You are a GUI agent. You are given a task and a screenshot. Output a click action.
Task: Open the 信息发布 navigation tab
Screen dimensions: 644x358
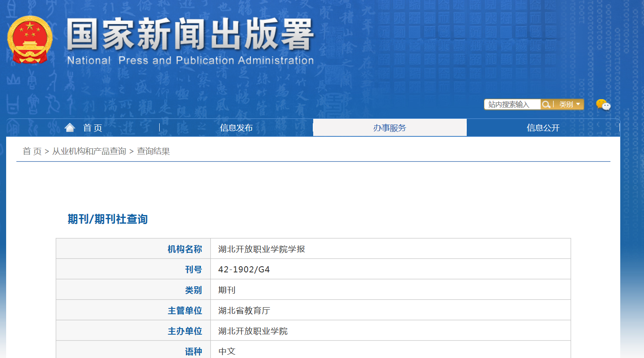pyautogui.click(x=236, y=128)
